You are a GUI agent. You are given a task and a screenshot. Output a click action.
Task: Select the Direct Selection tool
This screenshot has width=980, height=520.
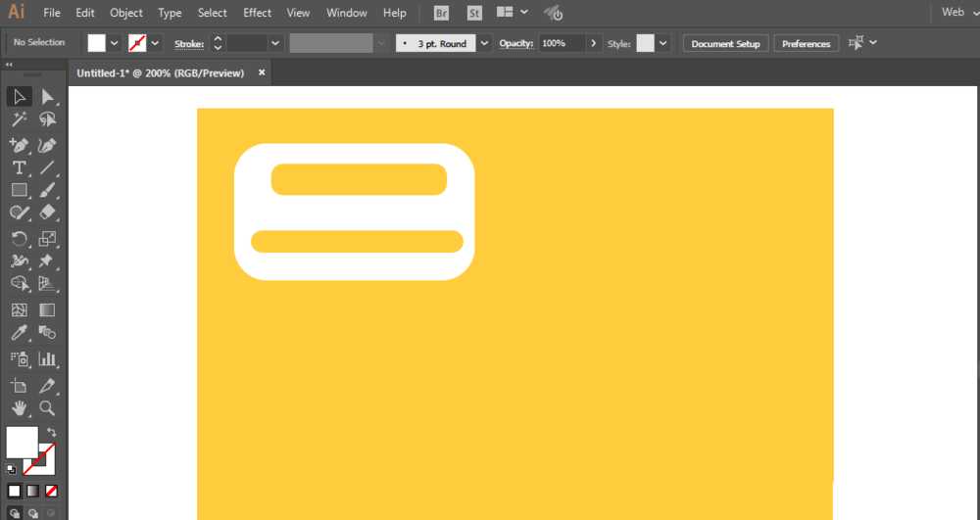tap(46, 96)
